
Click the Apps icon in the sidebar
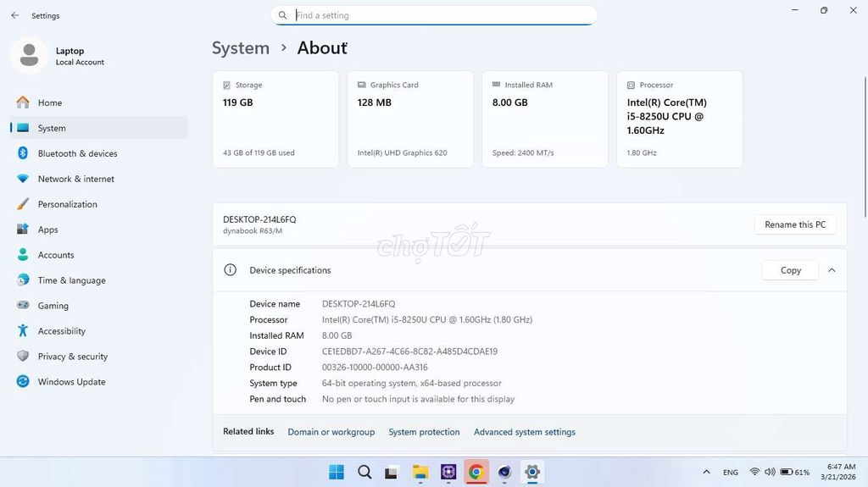pos(23,230)
